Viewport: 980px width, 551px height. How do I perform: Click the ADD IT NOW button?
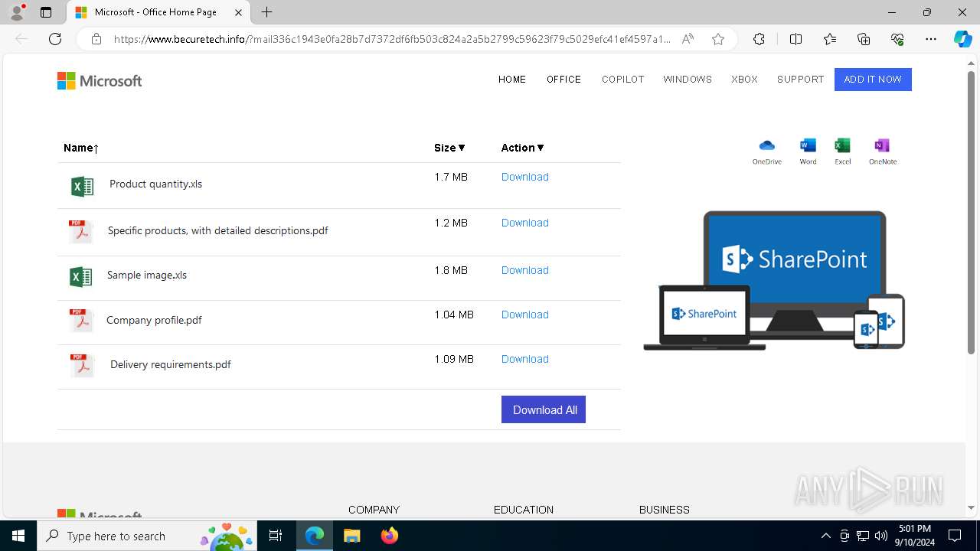point(873,80)
